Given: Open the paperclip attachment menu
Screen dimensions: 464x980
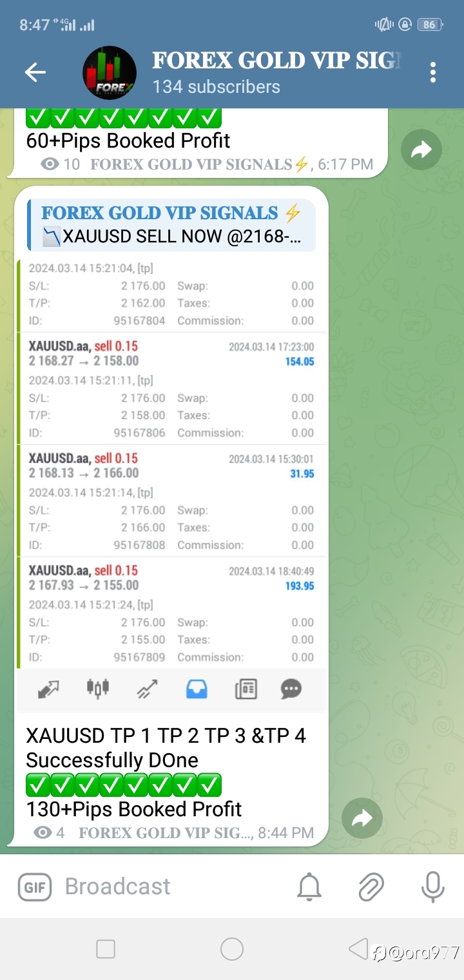Looking at the screenshot, I should pos(371,887).
